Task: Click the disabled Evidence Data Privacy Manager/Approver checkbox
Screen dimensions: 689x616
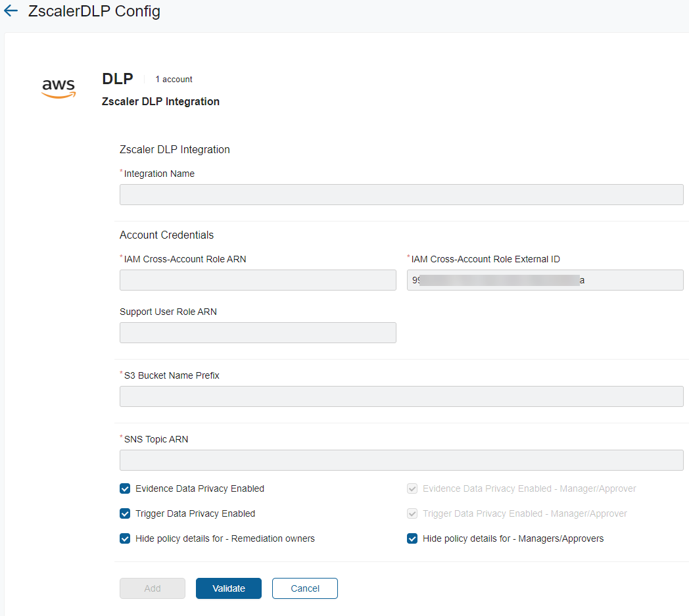Action: pos(412,488)
